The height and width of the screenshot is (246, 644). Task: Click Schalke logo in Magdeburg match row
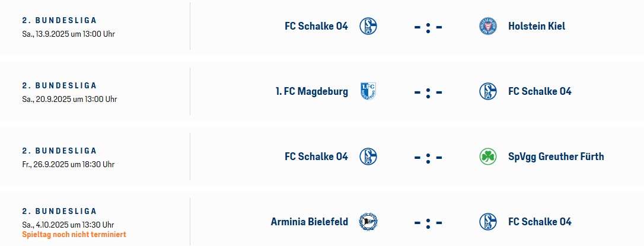coord(488,91)
